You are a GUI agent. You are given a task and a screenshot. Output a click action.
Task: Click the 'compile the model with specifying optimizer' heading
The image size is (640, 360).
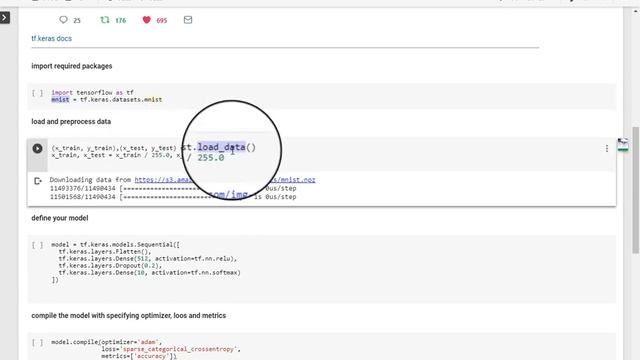coord(129,316)
